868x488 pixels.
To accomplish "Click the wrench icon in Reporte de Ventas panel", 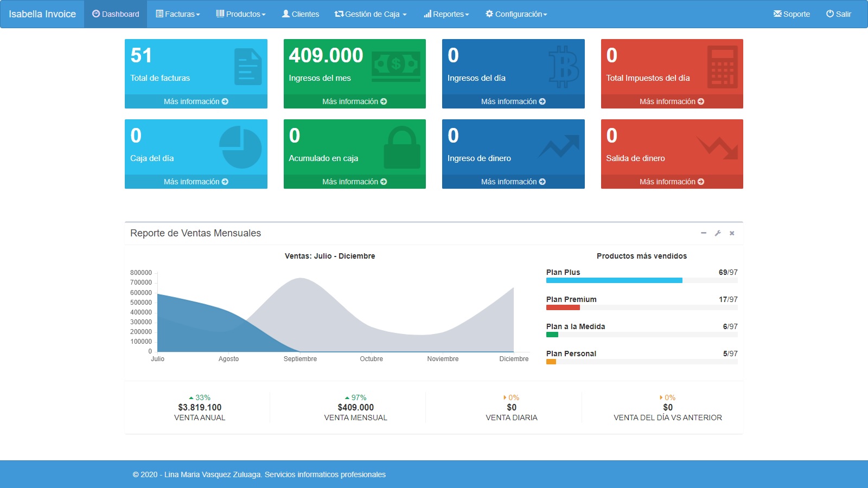I will [x=718, y=233].
